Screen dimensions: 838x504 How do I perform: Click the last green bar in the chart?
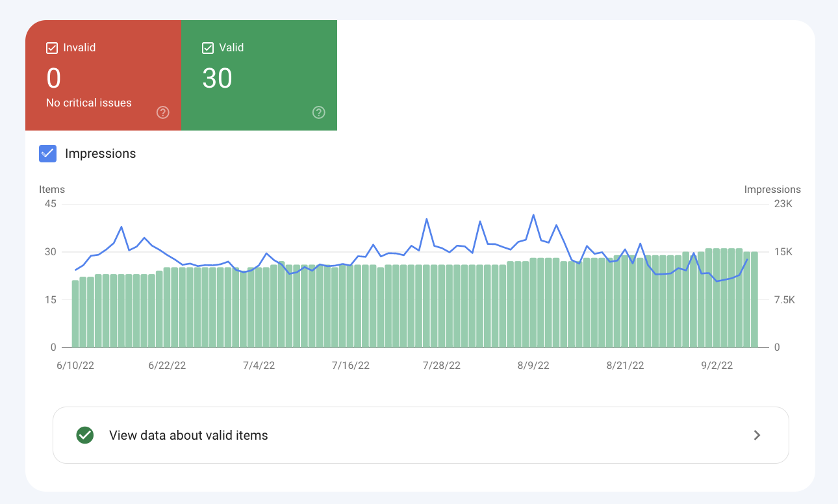(754, 300)
